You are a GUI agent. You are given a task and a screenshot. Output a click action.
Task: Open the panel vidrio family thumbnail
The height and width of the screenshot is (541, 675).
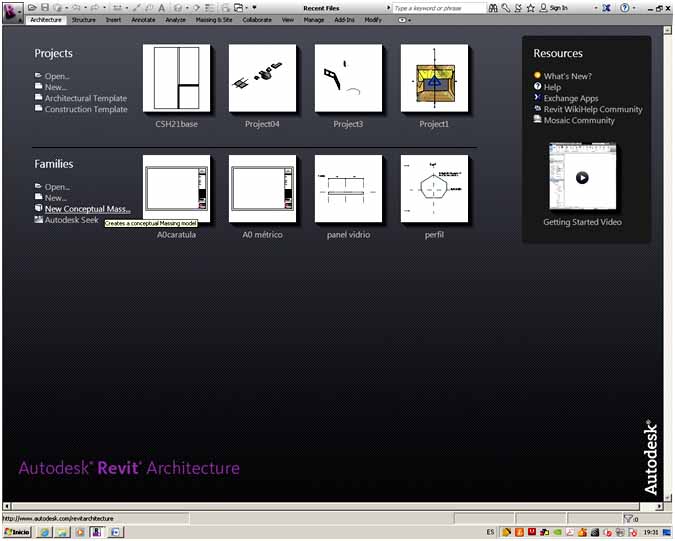348,189
